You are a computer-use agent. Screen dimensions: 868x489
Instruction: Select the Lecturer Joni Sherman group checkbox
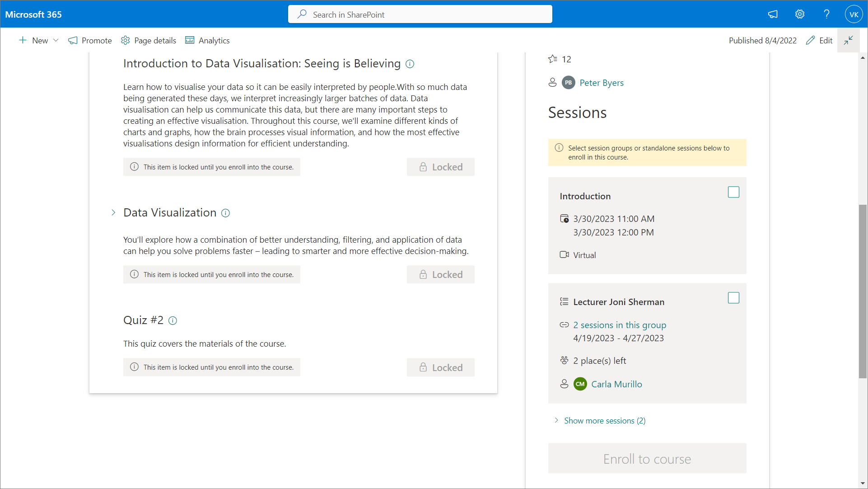tap(733, 298)
